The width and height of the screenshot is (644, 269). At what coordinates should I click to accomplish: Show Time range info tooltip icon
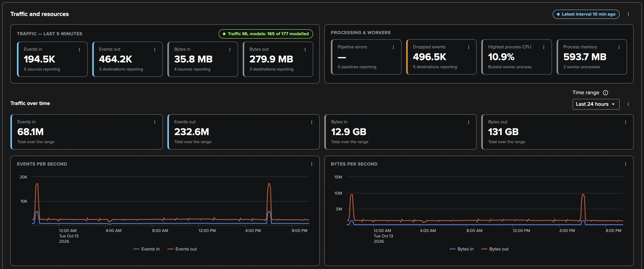click(x=605, y=92)
